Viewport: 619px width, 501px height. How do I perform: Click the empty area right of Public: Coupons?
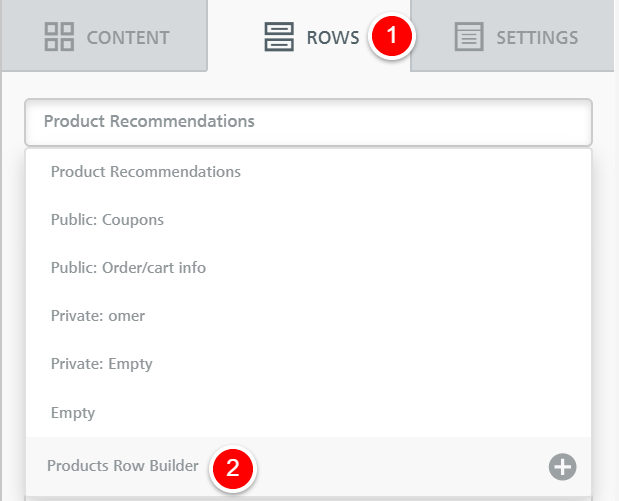point(377,220)
